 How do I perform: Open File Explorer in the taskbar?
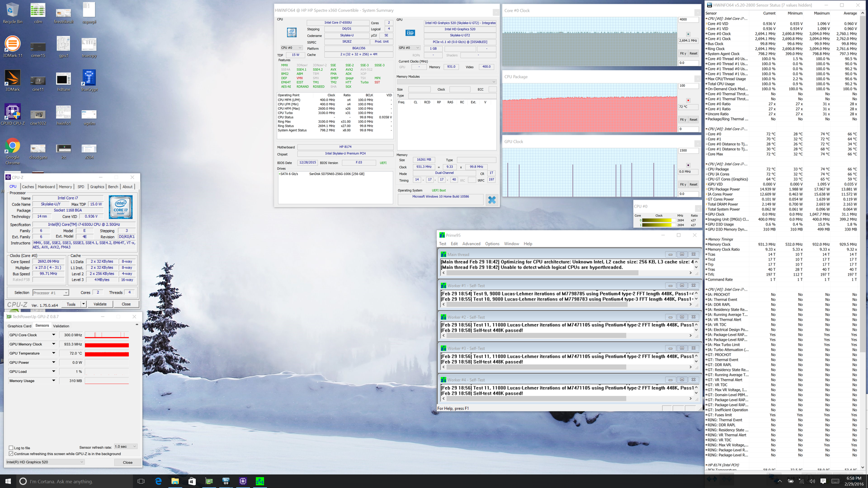[175, 481]
